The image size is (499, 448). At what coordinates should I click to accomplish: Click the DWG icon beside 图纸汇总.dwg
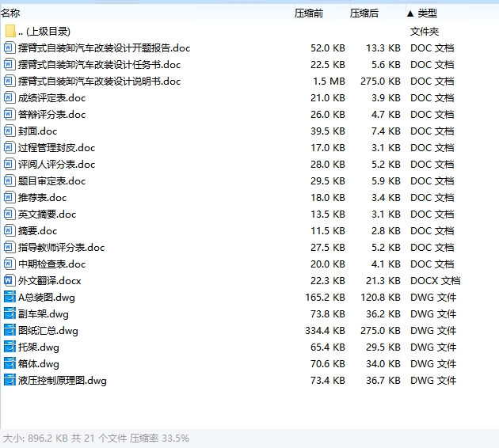click(10, 330)
